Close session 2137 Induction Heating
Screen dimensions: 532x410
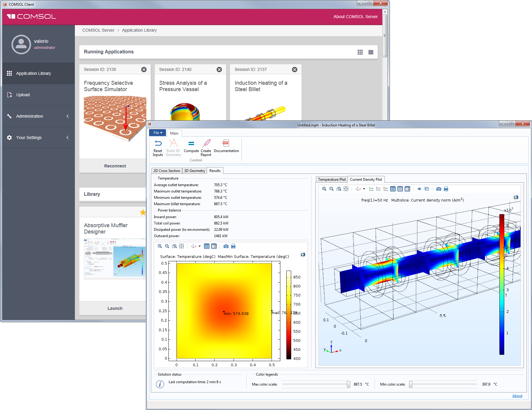pos(295,69)
